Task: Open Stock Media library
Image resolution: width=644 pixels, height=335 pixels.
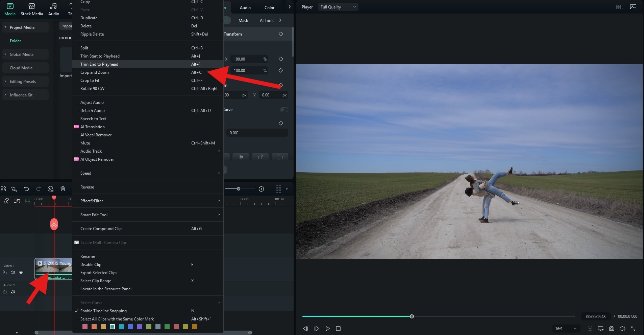Action: (32, 9)
